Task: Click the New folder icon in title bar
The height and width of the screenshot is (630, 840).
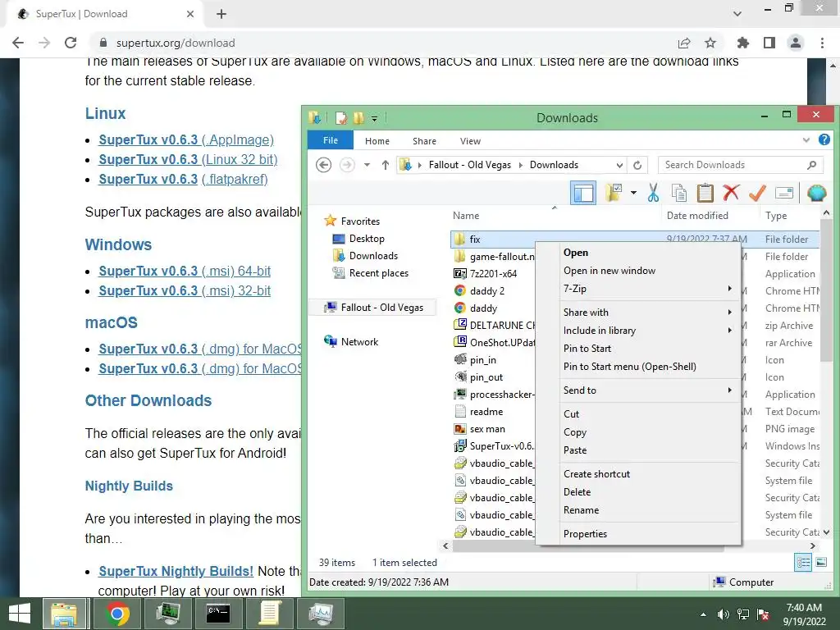Action: coord(358,118)
